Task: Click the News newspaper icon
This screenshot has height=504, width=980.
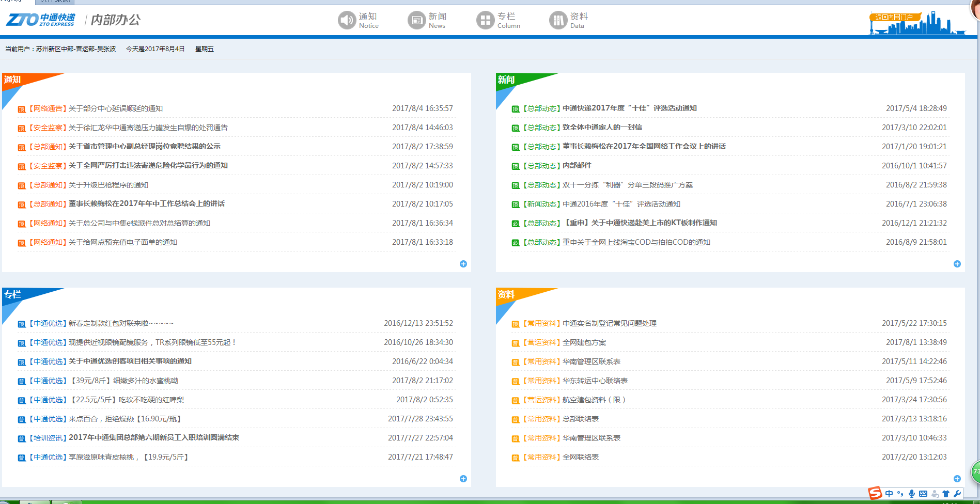Action: [416, 21]
